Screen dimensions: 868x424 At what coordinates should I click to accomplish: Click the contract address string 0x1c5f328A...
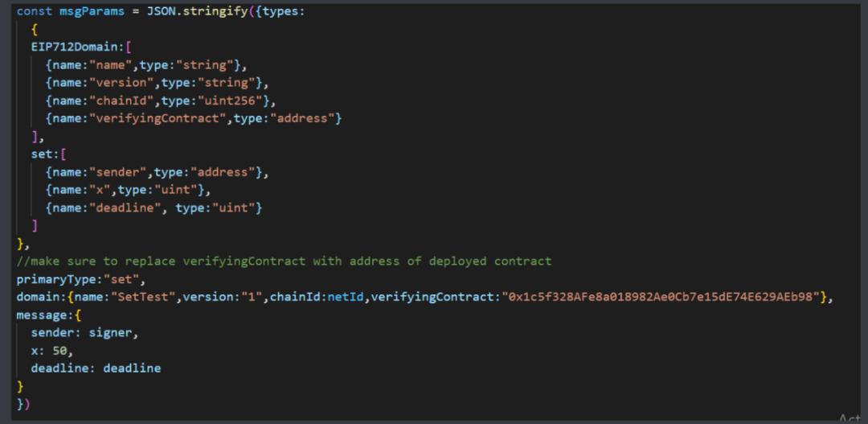coord(660,297)
